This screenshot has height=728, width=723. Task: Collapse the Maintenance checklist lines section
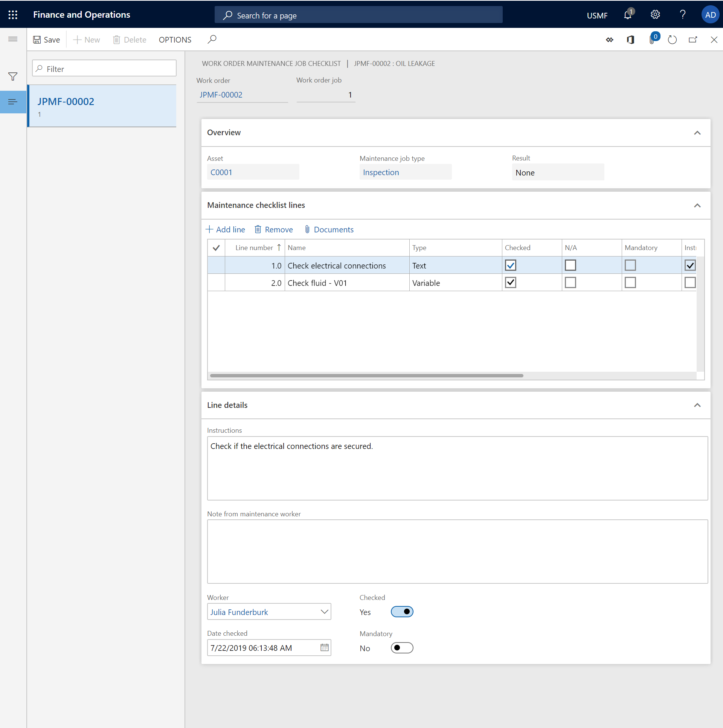(x=697, y=205)
